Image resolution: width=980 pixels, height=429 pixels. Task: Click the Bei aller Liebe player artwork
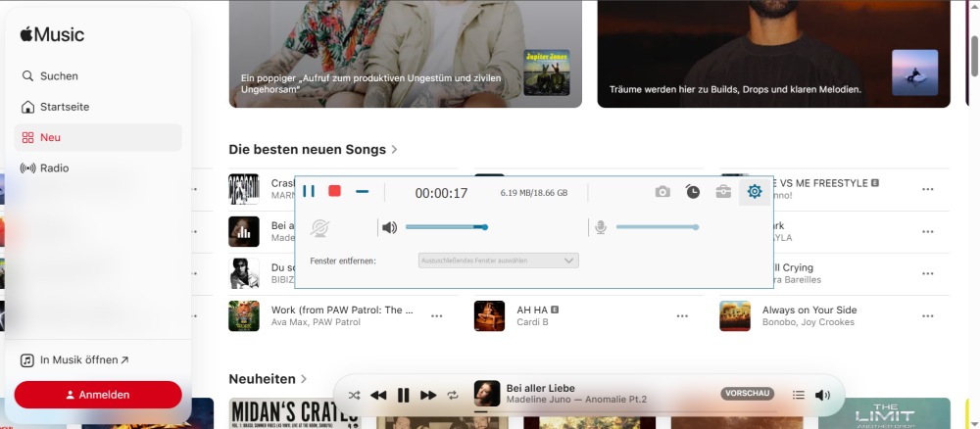click(487, 394)
